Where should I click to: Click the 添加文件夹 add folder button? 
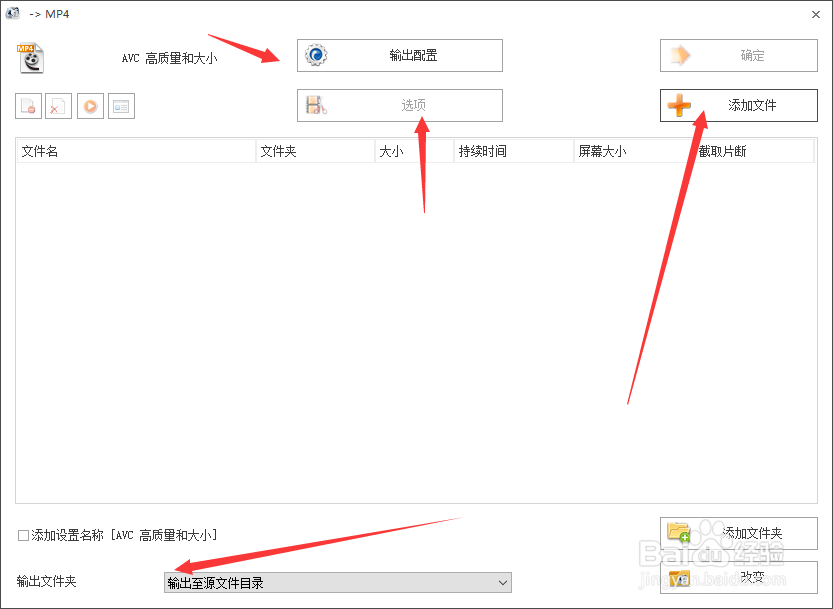click(738, 533)
